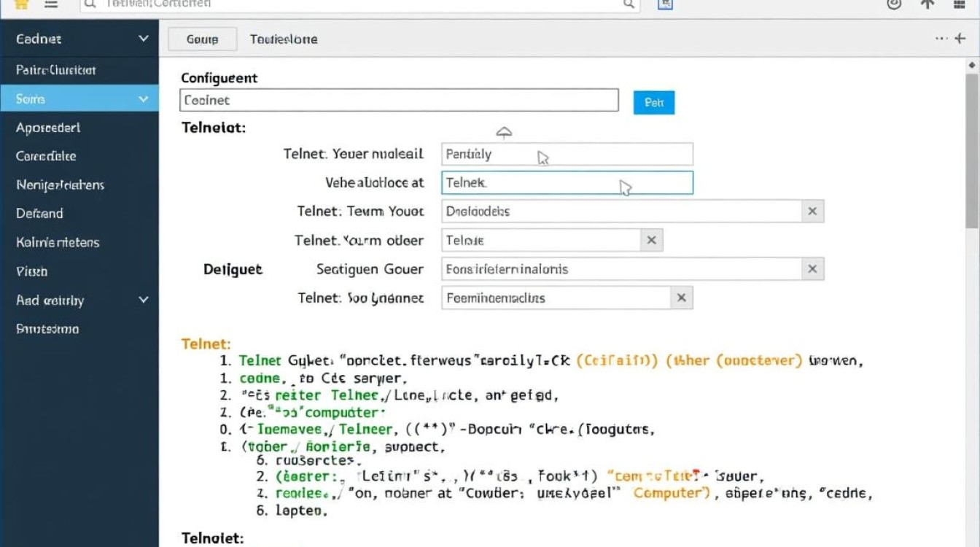The image size is (980, 547).
Task: Clear the Dnaldodebs field with its X icon
Action: pos(812,212)
